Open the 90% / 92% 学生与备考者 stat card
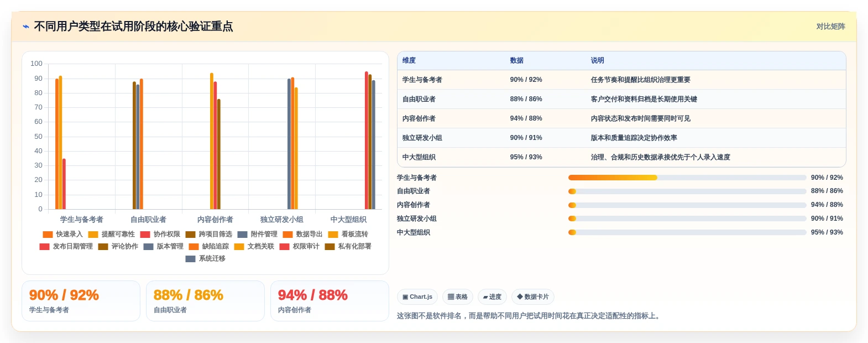The image size is (868, 343). click(x=81, y=301)
